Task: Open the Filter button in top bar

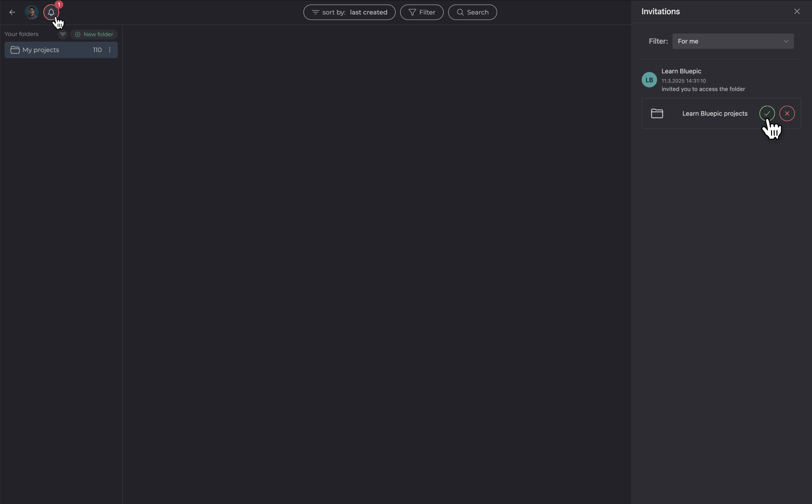Action: pos(422,12)
